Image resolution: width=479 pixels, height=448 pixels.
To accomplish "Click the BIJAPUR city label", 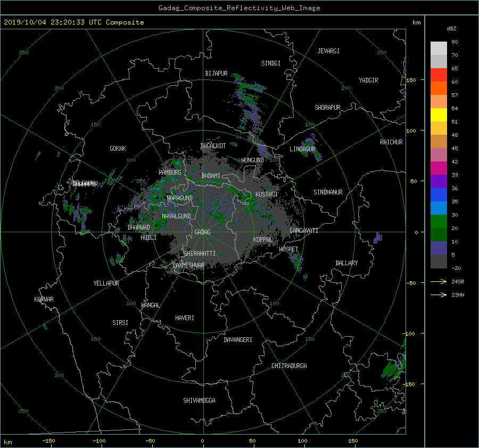I will click(216, 74).
